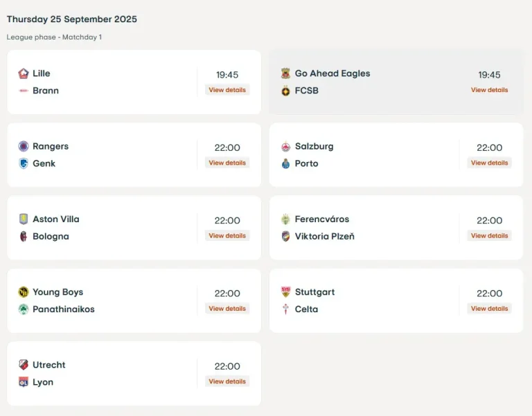532x416 pixels.
Task: Click the Rangers club crest icon
Action: 24,146
